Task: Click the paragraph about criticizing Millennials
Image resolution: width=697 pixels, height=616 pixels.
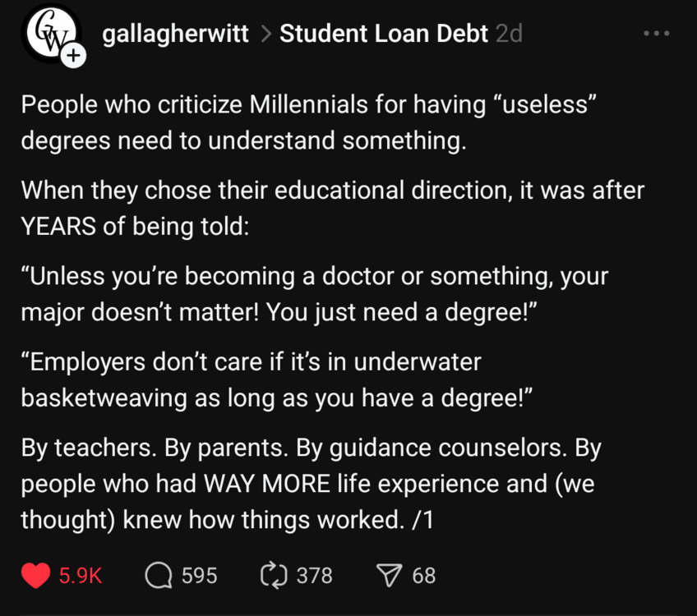Action: point(308,123)
